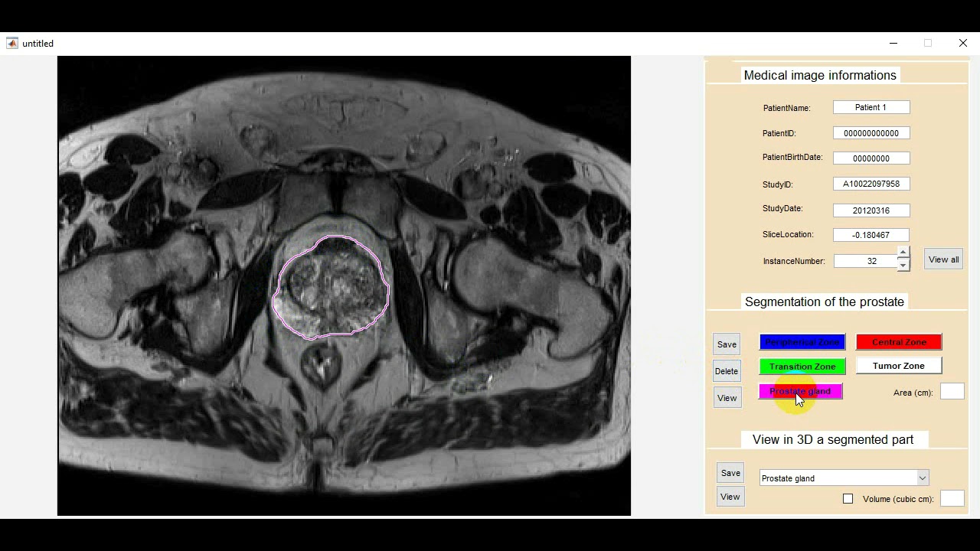This screenshot has height=551, width=980.
Task: Click the StudyDate field 20120316
Action: 871,210
